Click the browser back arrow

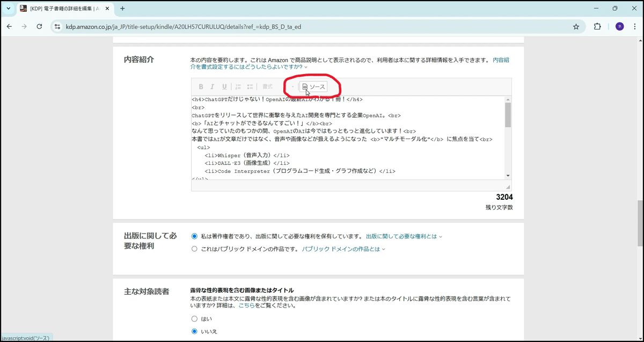(x=9, y=26)
